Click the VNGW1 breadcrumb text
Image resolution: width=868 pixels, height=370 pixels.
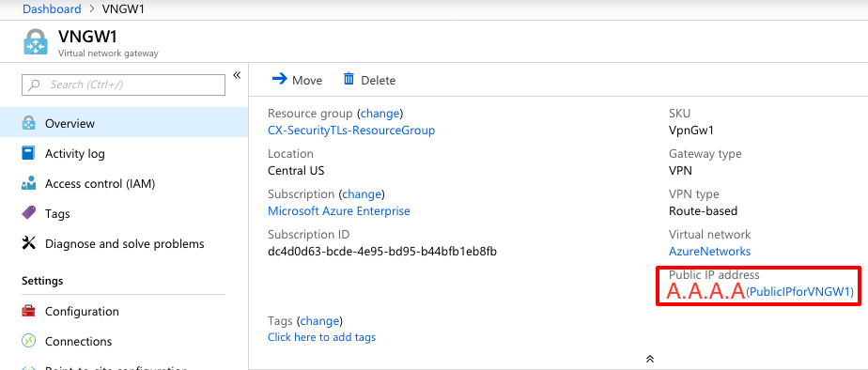[123, 9]
